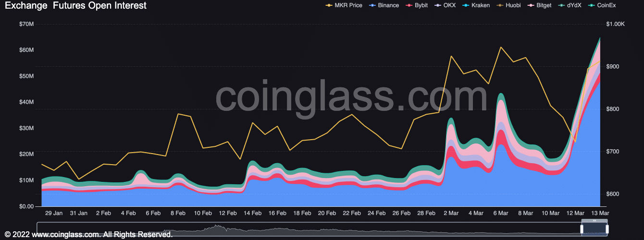Click the OKX legend marker icon

(x=438, y=5)
